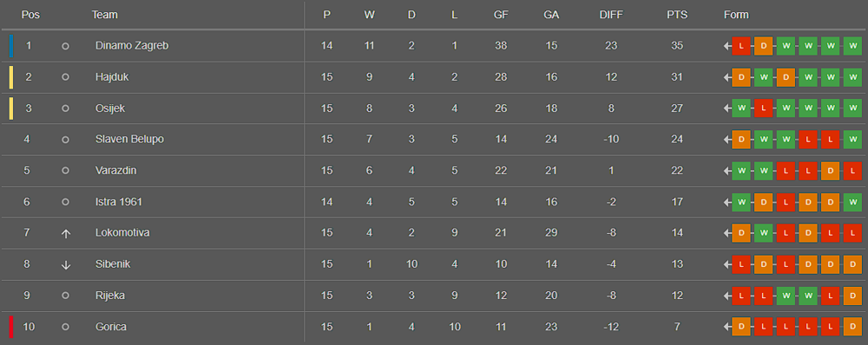Click the form arrow beside Varazdin's results
The height and width of the screenshot is (345, 868).
click(727, 171)
